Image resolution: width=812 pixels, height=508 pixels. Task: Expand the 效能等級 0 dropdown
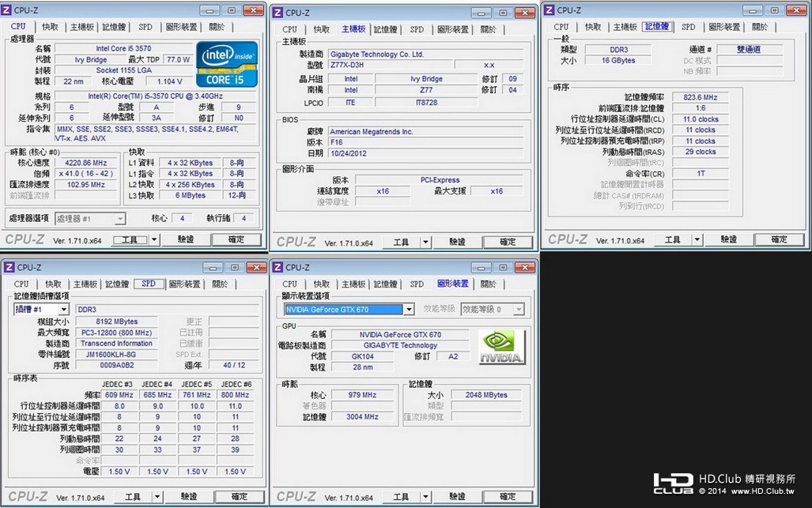click(x=519, y=310)
